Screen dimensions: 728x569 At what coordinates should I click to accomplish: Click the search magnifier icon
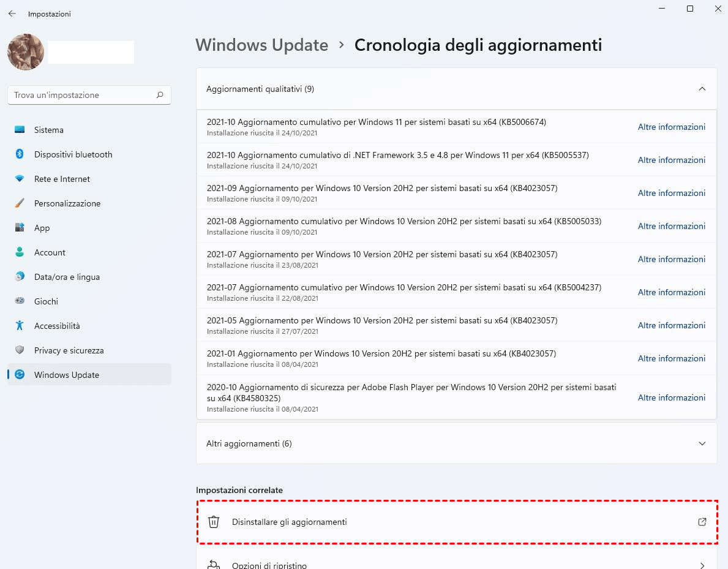(160, 95)
